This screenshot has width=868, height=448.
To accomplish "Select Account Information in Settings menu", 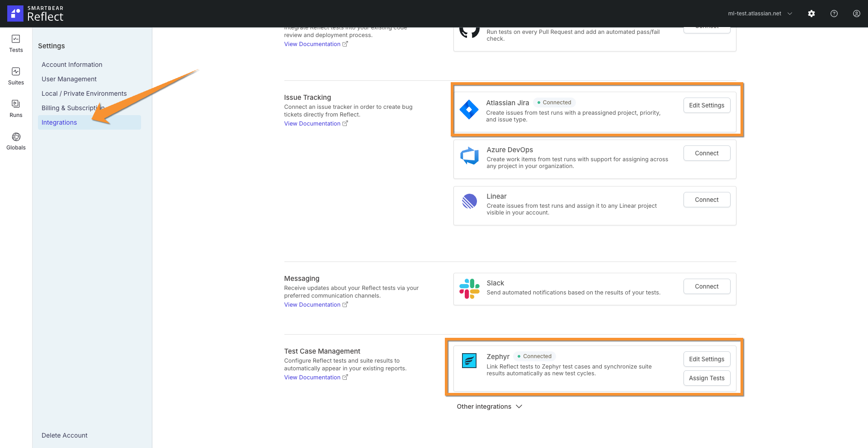I will click(x=71, y=64).
